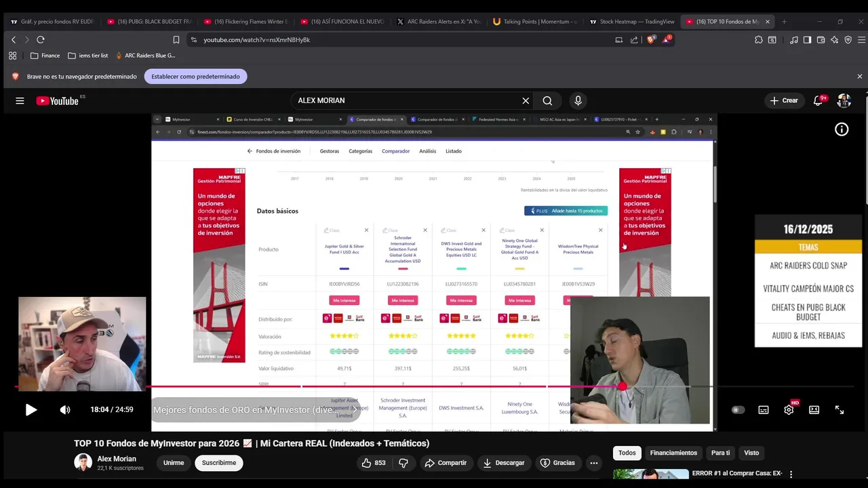Like the video showing 853 likes
Viewport: 868px width, 488px height.
tap(374, 463)
